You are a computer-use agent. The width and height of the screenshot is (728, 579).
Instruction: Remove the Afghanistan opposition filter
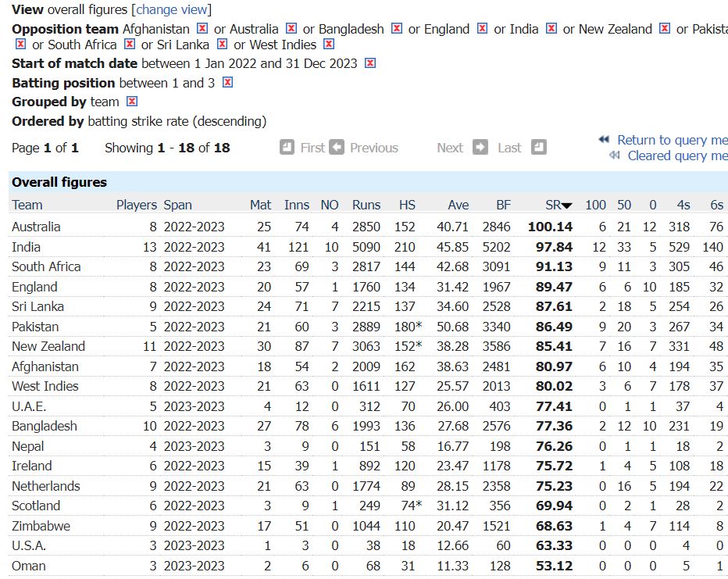coord(202,29)
